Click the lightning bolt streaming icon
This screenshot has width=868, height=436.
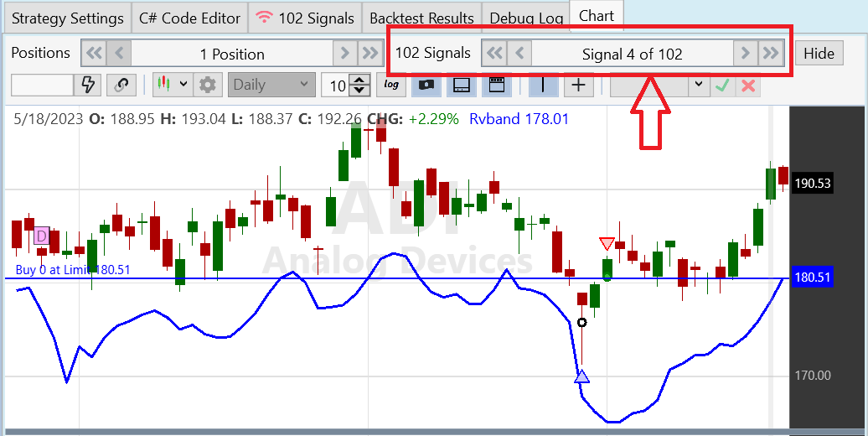88,86
